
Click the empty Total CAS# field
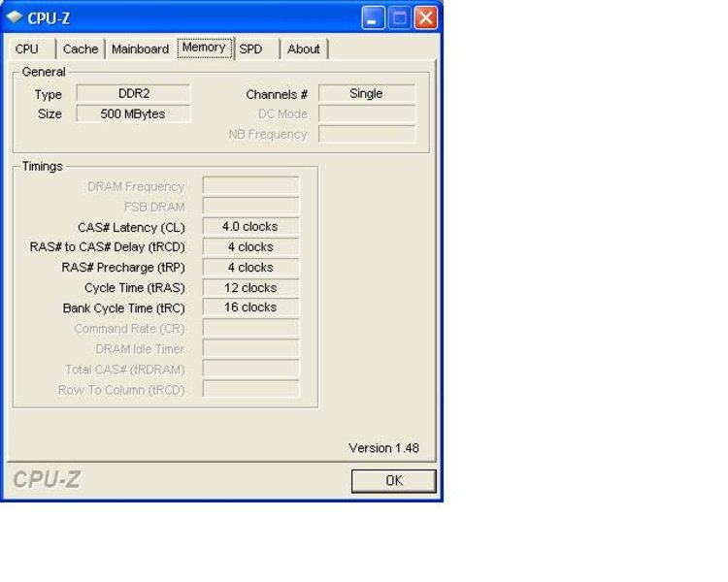pyautogui.click(x=250, y=369)
